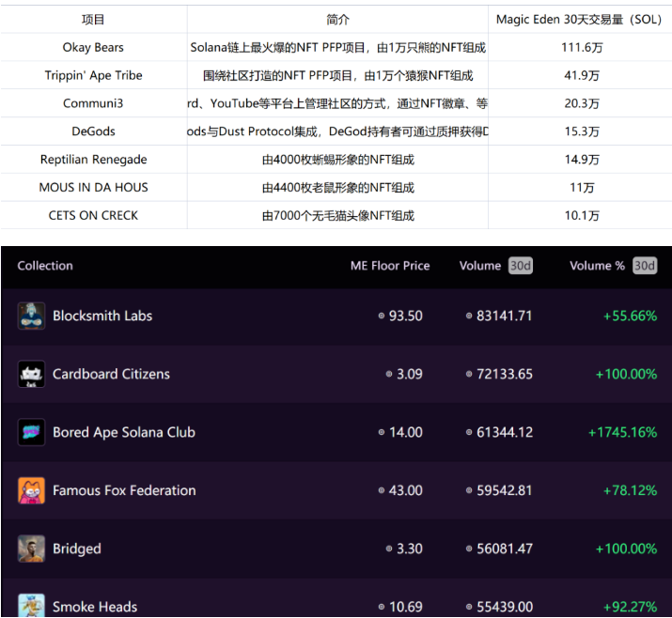This screenshot has width=672, height=618.
Task: Open the Blocksmith Labs collection name
Action: [x=102, y=316]
